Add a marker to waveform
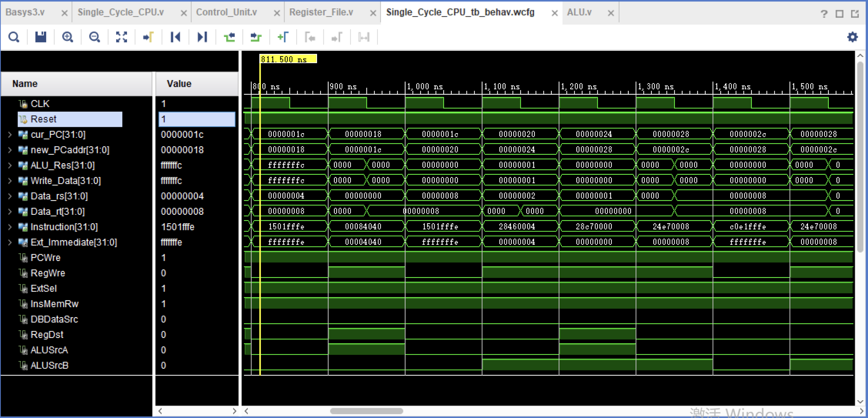Viewport: 868px width, 418px height. pos(283,37)
